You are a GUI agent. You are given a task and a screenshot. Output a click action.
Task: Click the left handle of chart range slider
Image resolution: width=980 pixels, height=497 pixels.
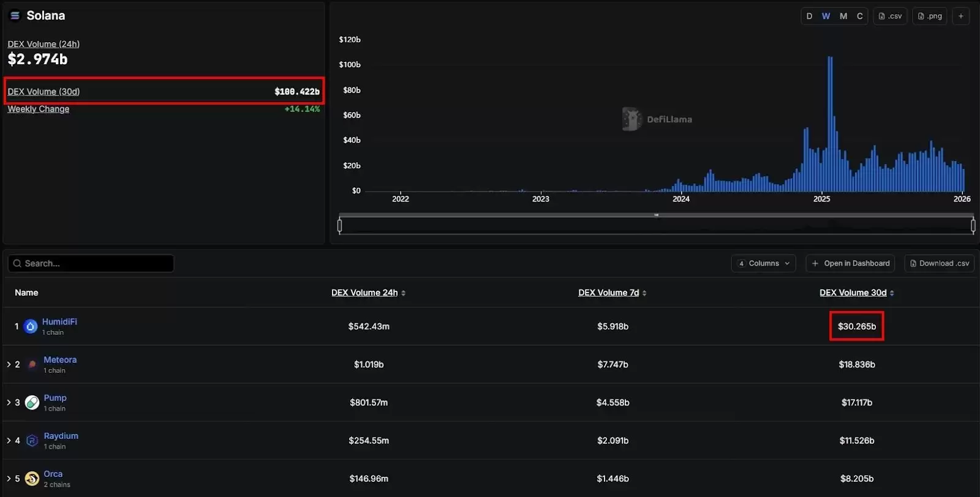point(339,226)
